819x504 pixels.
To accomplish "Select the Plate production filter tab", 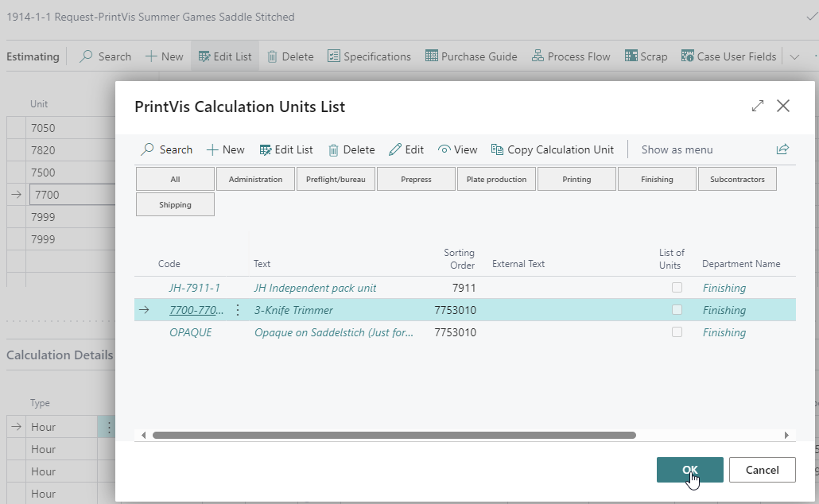I will pos(496,179).
